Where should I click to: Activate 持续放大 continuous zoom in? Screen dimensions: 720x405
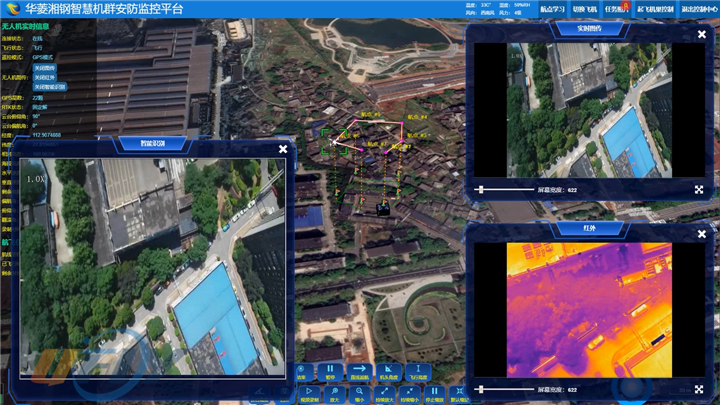click(384, 394)
